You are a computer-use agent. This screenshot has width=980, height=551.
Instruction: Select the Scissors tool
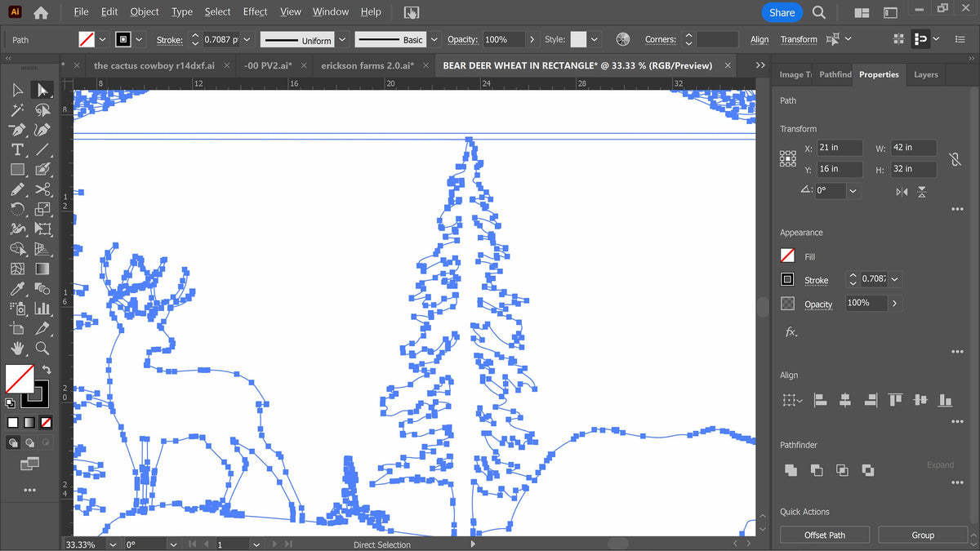(x=42, y=189)
